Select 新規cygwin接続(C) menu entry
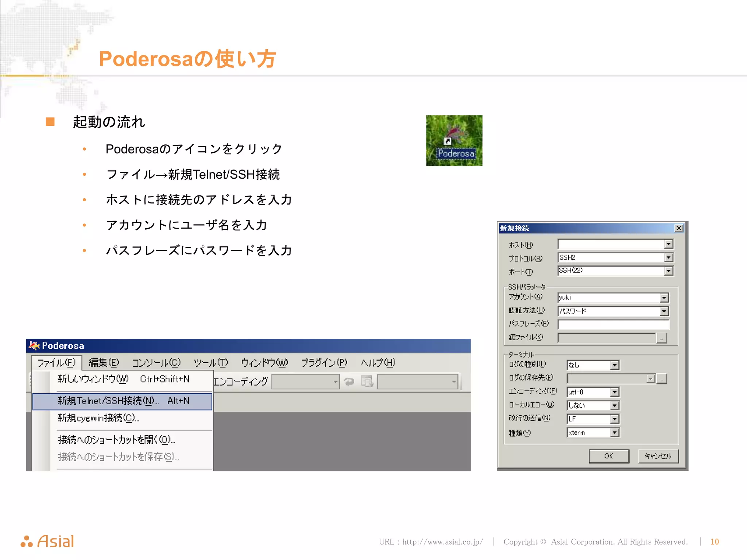Screen dimensions: 747x560 (123, 418)
